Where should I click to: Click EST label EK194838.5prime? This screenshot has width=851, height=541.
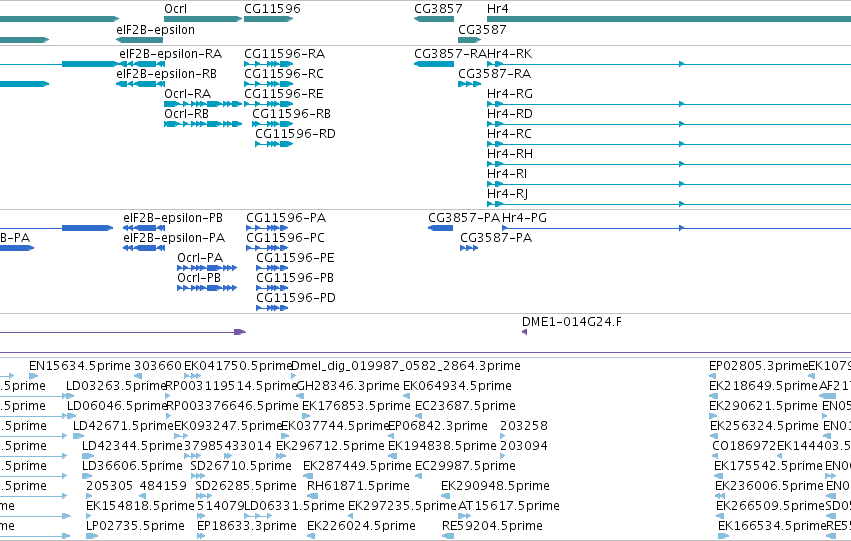pos(442,447)
